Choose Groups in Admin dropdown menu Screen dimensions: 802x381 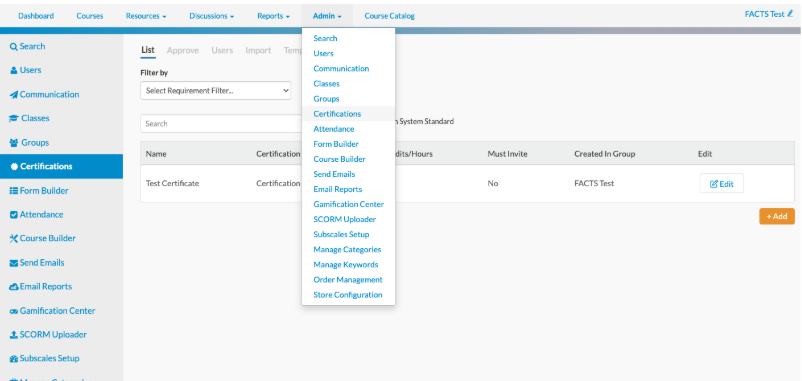click(x=326, y=99)
